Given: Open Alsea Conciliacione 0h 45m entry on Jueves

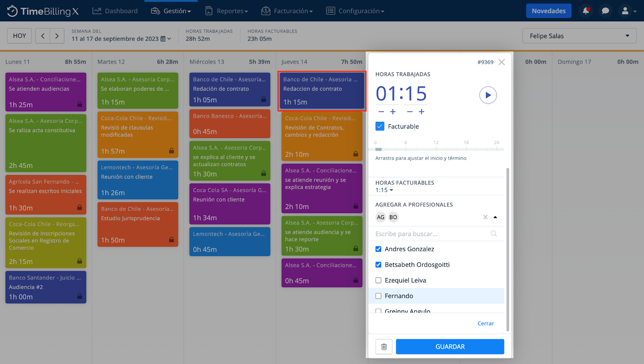Looking at the screenshot, I should click(x=322, y=273).
